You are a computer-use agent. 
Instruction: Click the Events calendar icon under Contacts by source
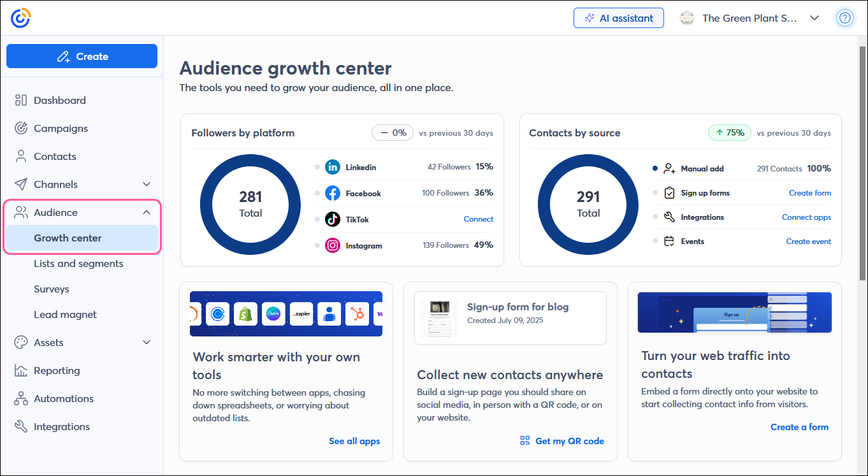(x=670, y=241)
